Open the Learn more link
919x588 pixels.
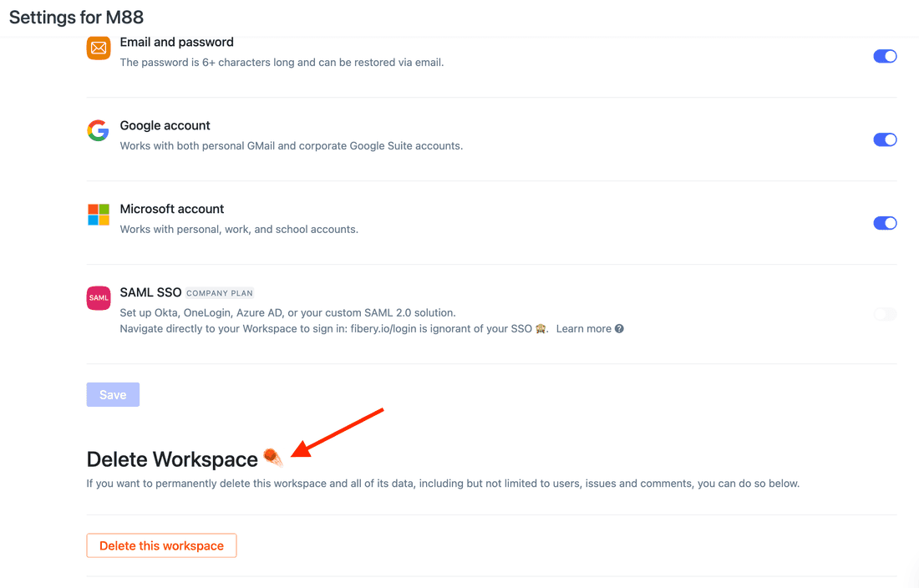pyautogui.click(x=583, y=329)
